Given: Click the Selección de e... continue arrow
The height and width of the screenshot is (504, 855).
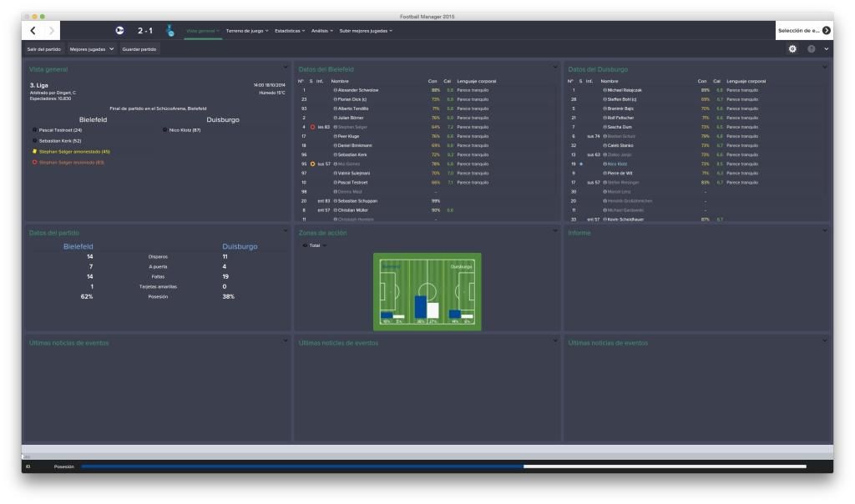Looking at the screenshot, I should tap(827, 31).
